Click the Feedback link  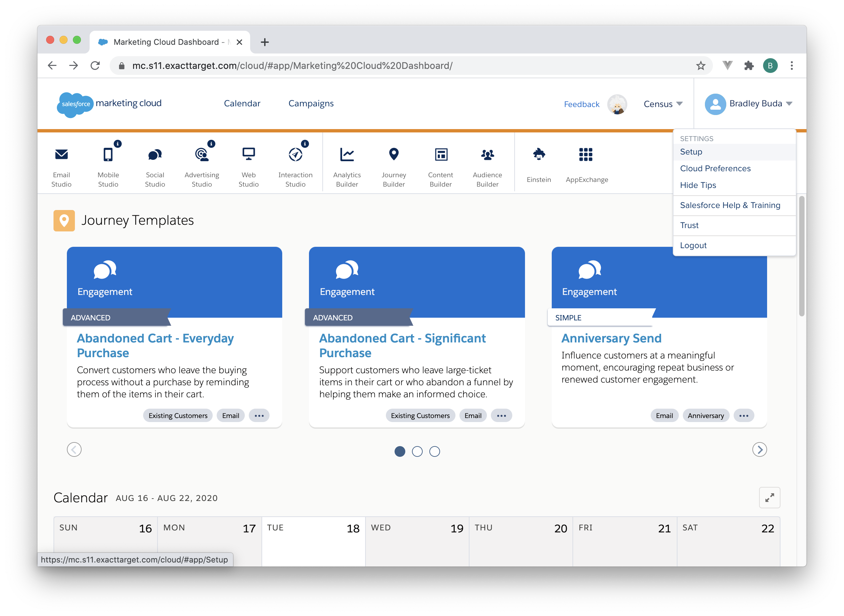pyautogui.click(x=581, y=104)
